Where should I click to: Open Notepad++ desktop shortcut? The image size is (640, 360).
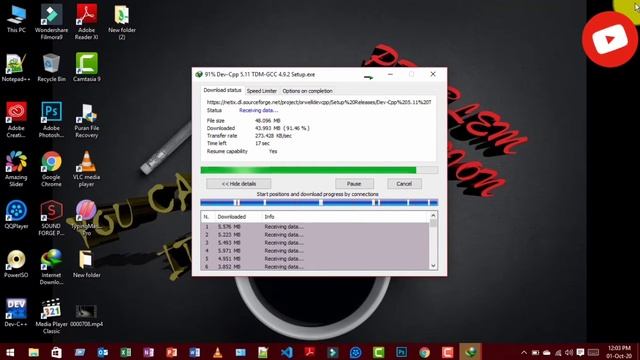(16, 68)
